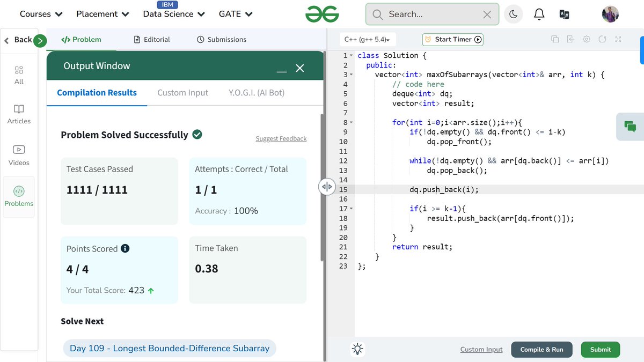
Task: Click the GeeksforGeeks logo
Action: coord(322,14)
